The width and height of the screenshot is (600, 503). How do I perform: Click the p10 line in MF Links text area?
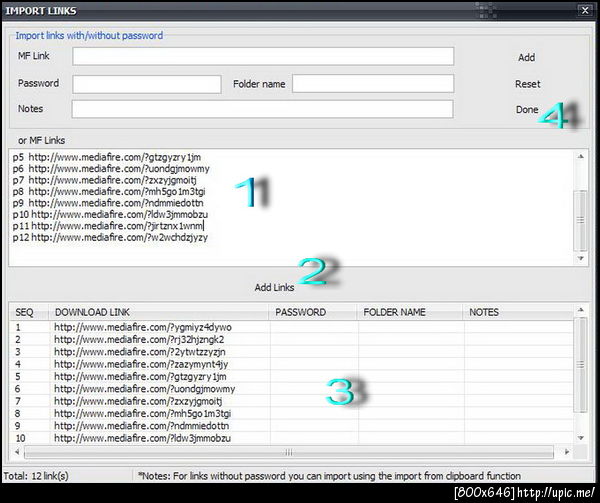(x=110, y=214)
